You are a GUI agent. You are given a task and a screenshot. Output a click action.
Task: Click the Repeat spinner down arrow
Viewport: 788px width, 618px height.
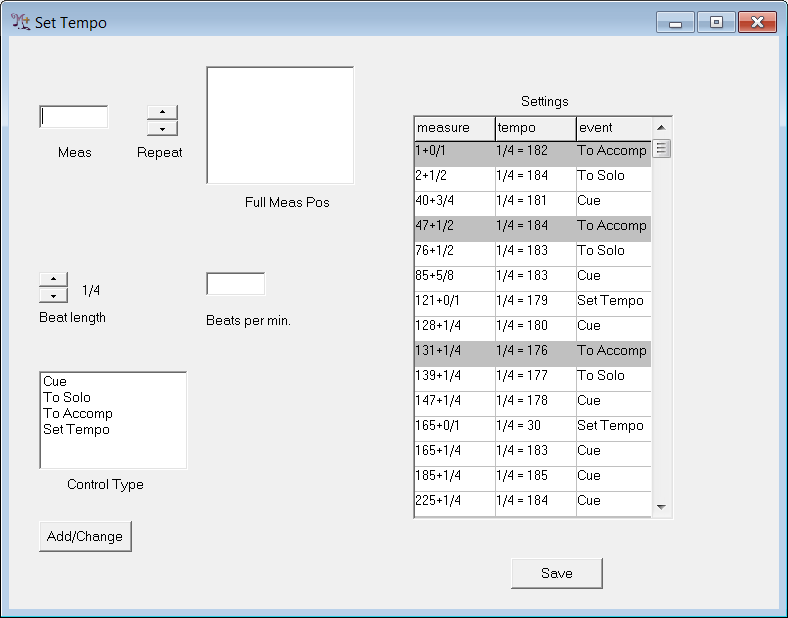pos(162,128)
